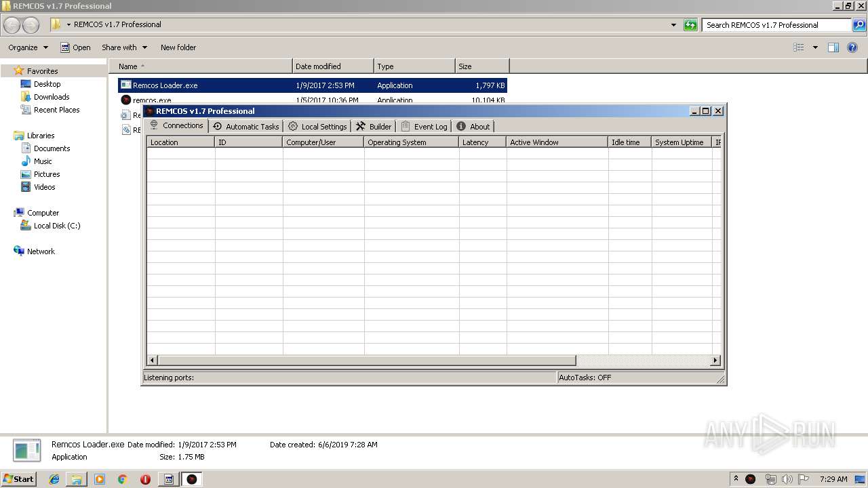Toggle the preview pane icon
Screen dimensions: 868x488
pyautogui.click(x=833, y=47)
